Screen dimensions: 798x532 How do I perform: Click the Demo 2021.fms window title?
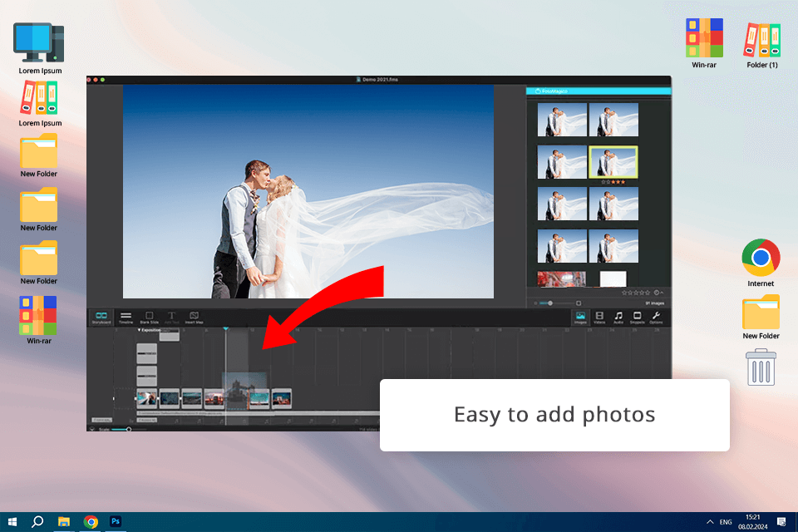click(380, 80)
